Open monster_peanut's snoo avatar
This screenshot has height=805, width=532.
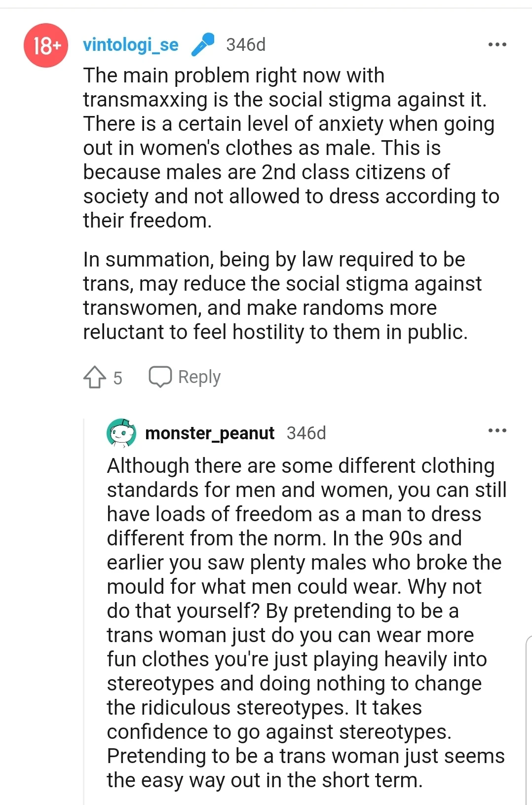click(x=121, y=433)
